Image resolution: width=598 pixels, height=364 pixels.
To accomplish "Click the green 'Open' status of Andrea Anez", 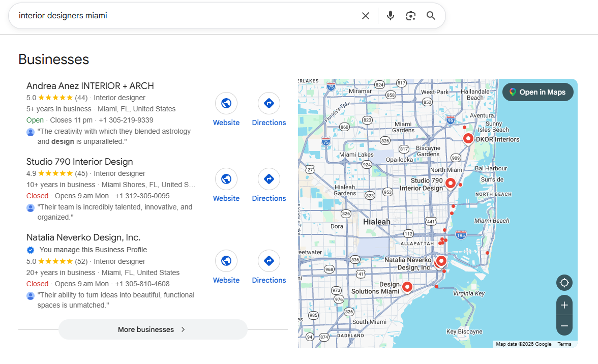I will [35, 120].
